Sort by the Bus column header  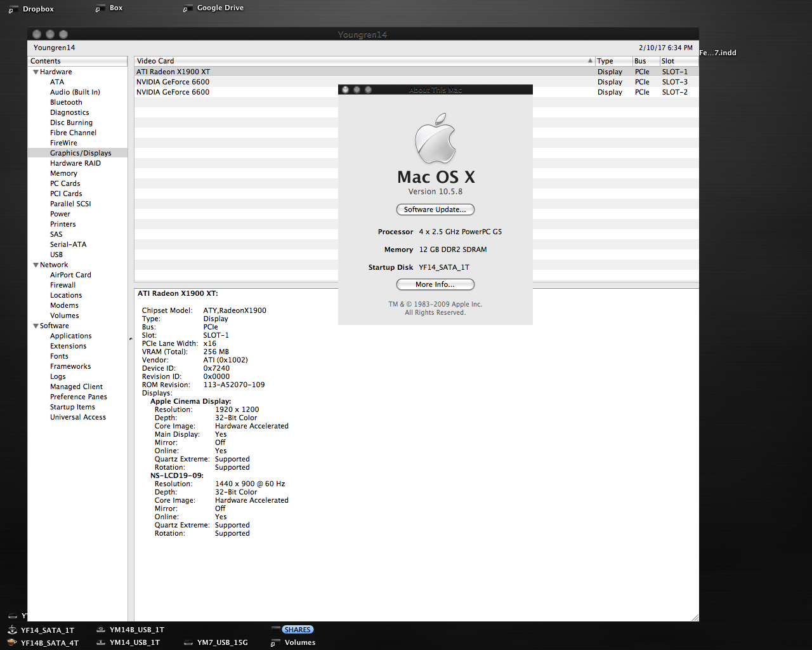pyautogui.click(x=646, y=61)
